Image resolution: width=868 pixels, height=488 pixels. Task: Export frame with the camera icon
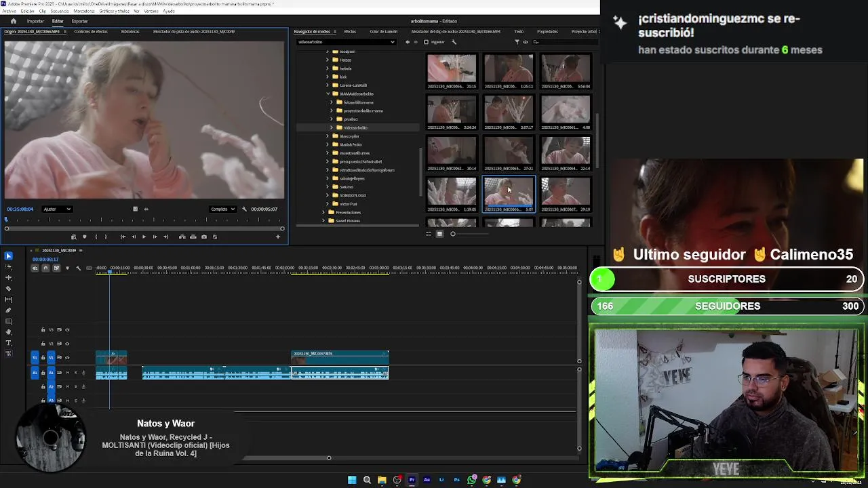coord(203,237)
